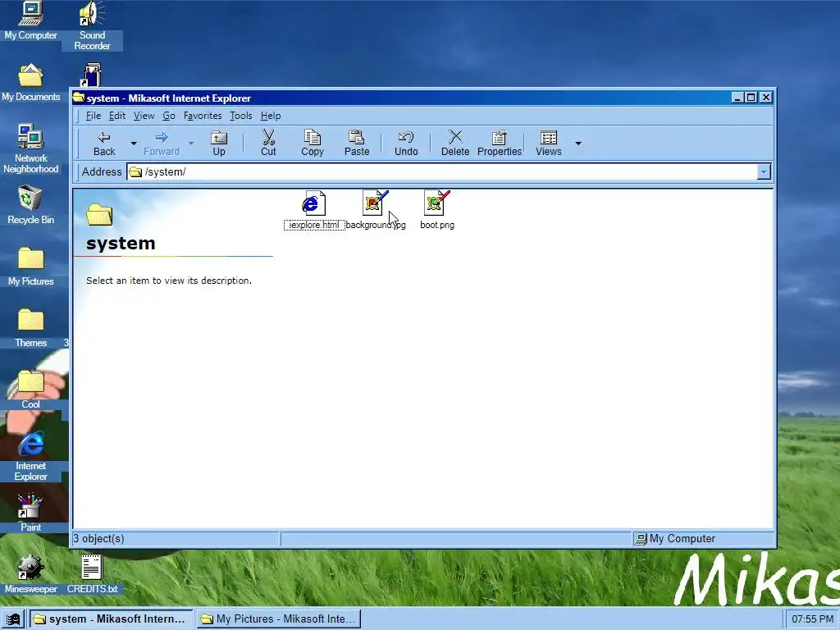This screenshot has width=840, height=630.
Task: Select the background.jpg image file
Action: tap(376, 210)
